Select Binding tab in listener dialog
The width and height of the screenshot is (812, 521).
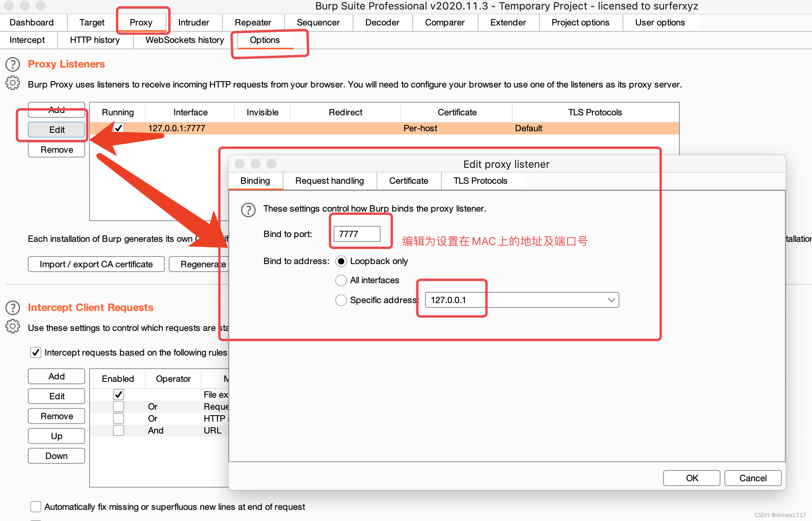coord(255,181)
